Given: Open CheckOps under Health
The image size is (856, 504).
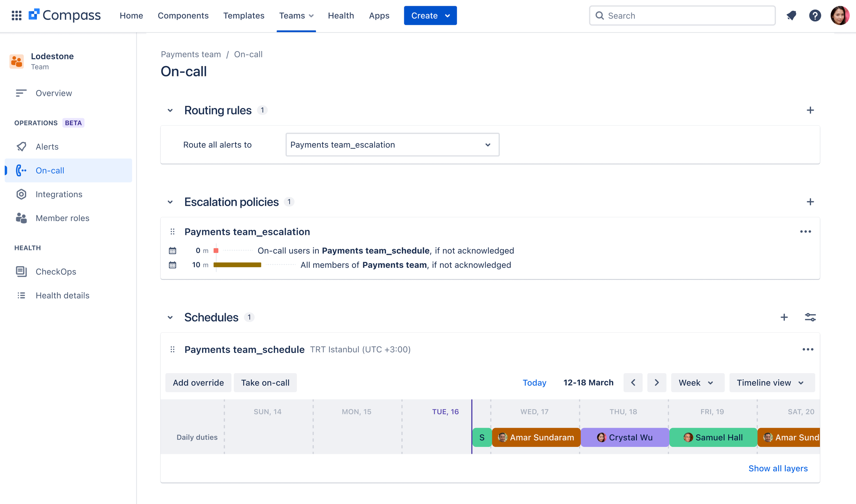Looking at the screenshot, I should tap(56, 272).
